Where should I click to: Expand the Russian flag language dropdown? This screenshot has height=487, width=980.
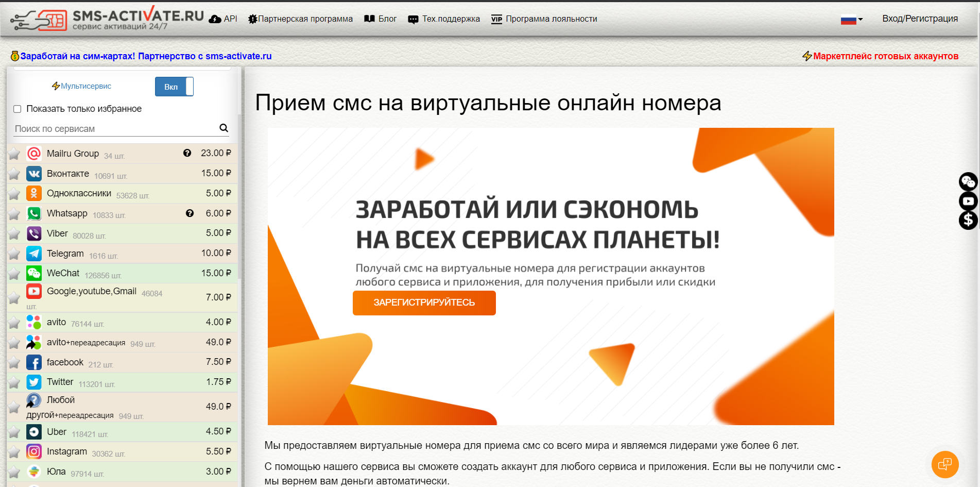[x=852, y=20]
